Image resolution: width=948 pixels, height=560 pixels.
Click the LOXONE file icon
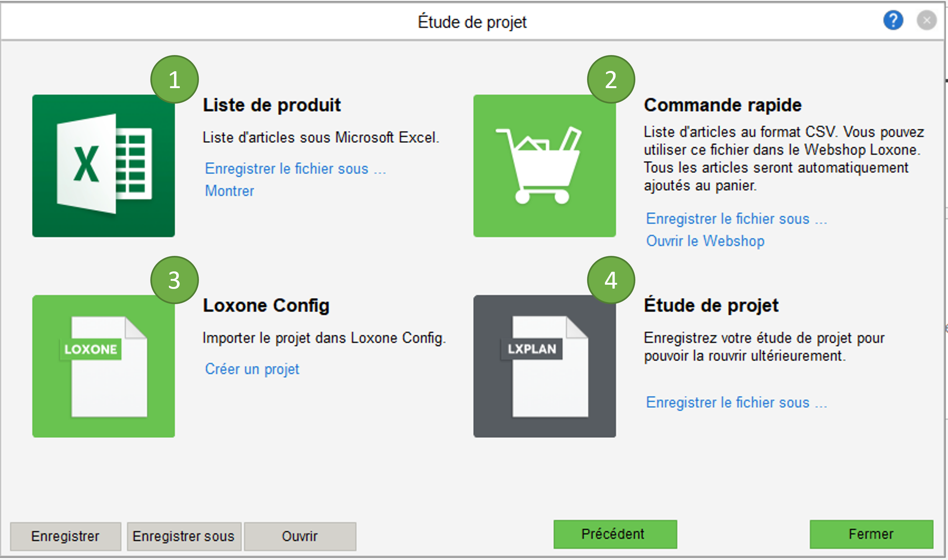click(103, 366)
